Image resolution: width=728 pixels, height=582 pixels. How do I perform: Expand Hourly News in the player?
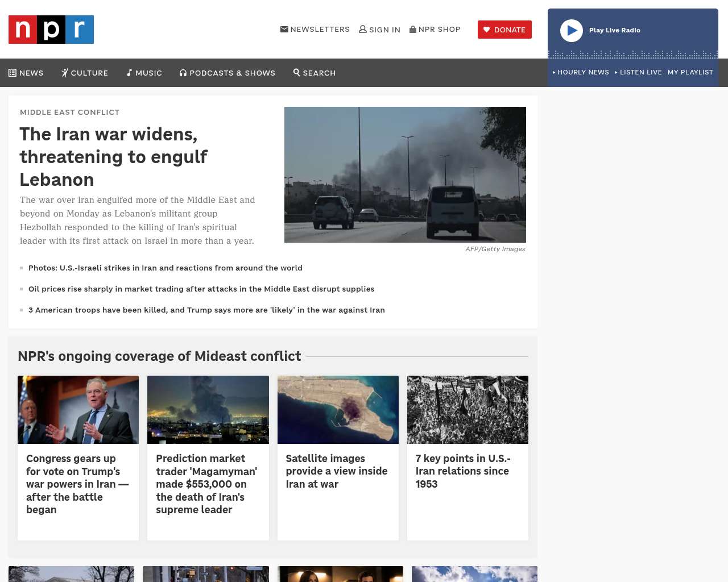[581, 72]
